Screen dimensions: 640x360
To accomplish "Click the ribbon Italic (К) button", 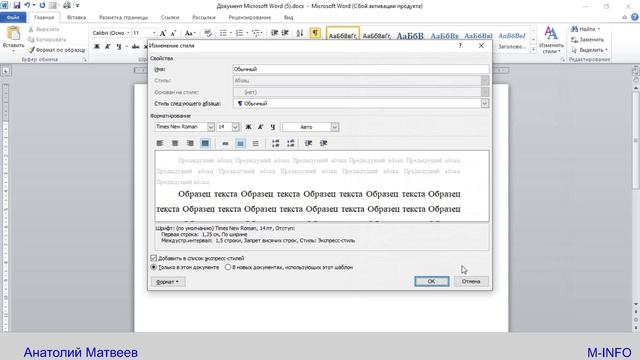I will [108, 47].
